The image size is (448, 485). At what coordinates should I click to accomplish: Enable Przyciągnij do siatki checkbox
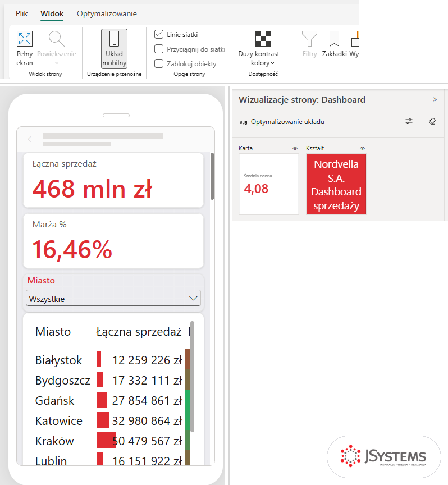159,49
